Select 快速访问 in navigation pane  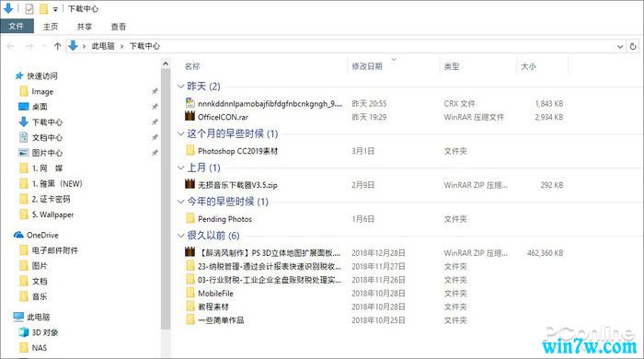click(42, 76)
